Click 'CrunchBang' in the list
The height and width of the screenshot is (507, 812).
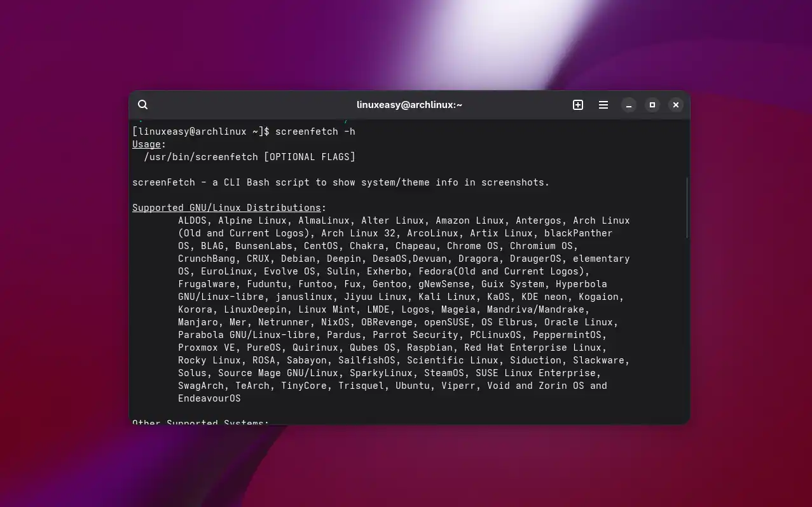(207, 259)
